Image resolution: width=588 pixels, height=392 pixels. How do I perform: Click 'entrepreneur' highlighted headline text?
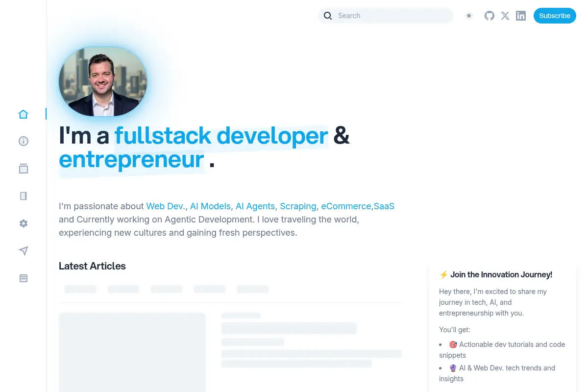tap(131, 159)
